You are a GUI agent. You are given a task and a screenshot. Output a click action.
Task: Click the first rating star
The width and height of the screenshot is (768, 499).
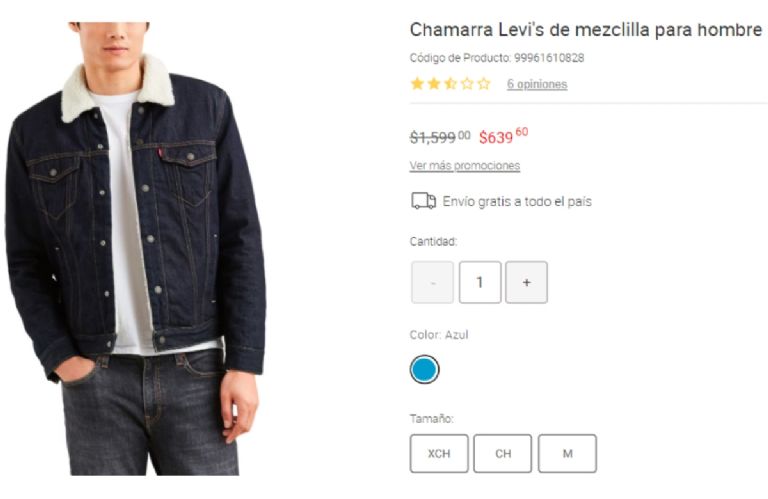[417, 84]
